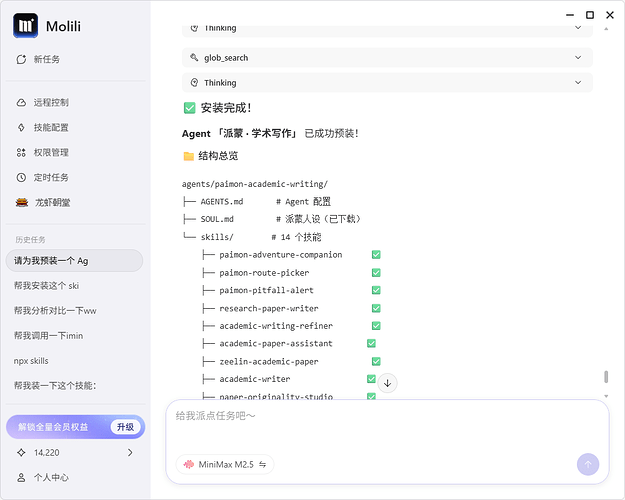This screenshot has height=500, width=625.
Task: Start a new task via 新任务 icon
Action: (x=21, y=59)
